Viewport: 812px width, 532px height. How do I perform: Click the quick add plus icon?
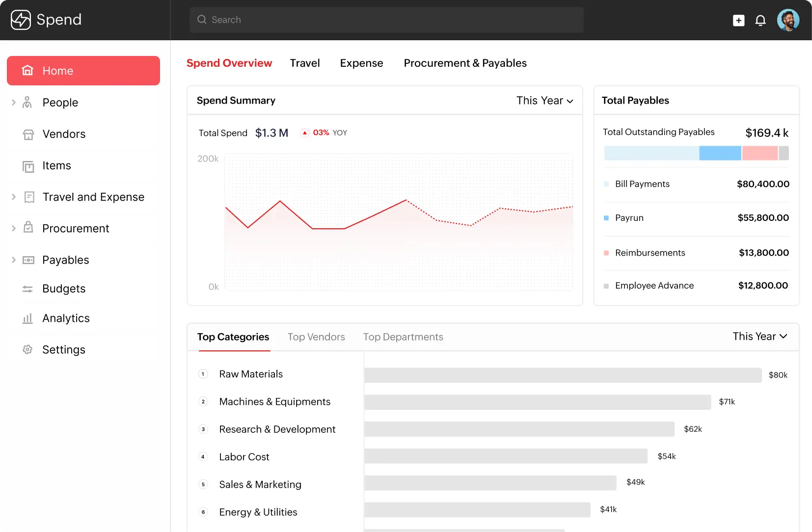pos(738,20)
